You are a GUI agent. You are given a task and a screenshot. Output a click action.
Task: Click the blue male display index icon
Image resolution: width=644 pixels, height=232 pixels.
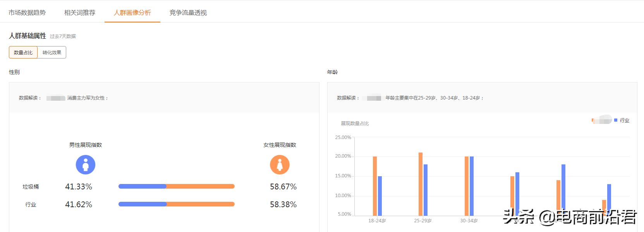[86, 165]
